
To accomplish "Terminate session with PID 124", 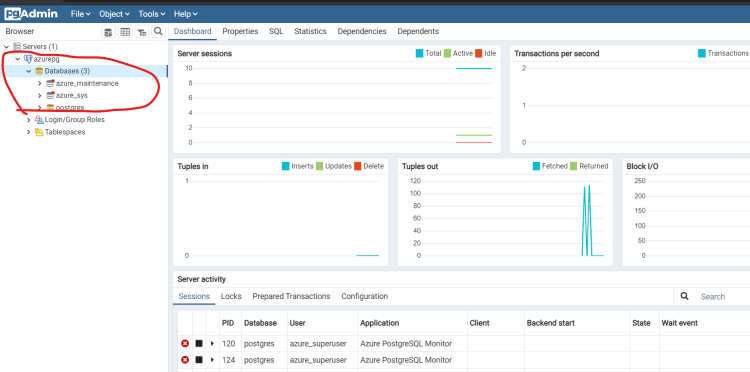I will coord(185,360).
